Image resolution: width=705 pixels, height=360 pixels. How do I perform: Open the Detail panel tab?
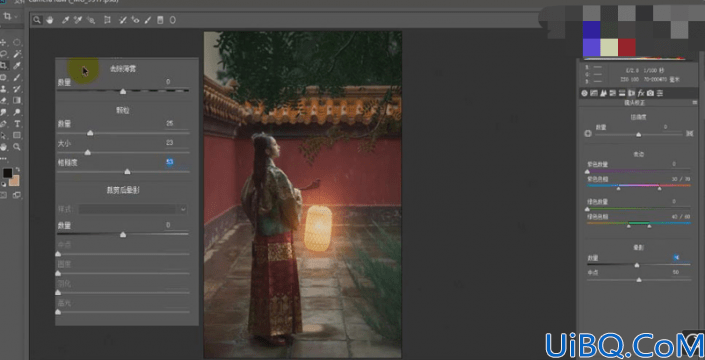[x=603, y=93]
